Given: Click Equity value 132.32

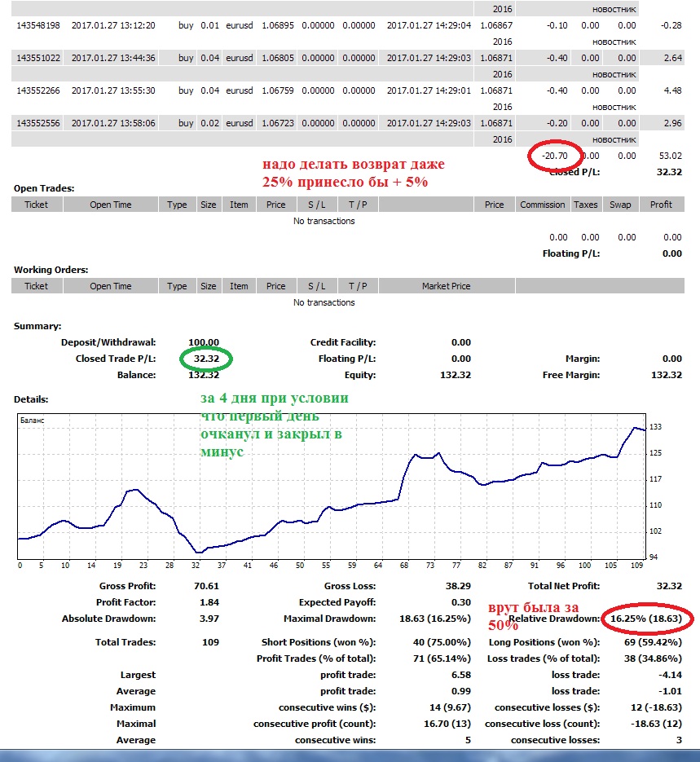Looking at the screenshot, I should click(x=456, y=375).
